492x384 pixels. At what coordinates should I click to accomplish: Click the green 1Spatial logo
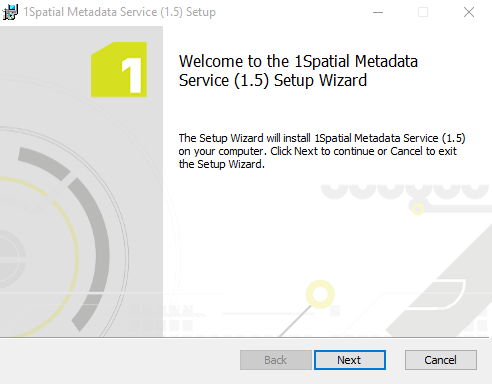(x=119, y=69)
